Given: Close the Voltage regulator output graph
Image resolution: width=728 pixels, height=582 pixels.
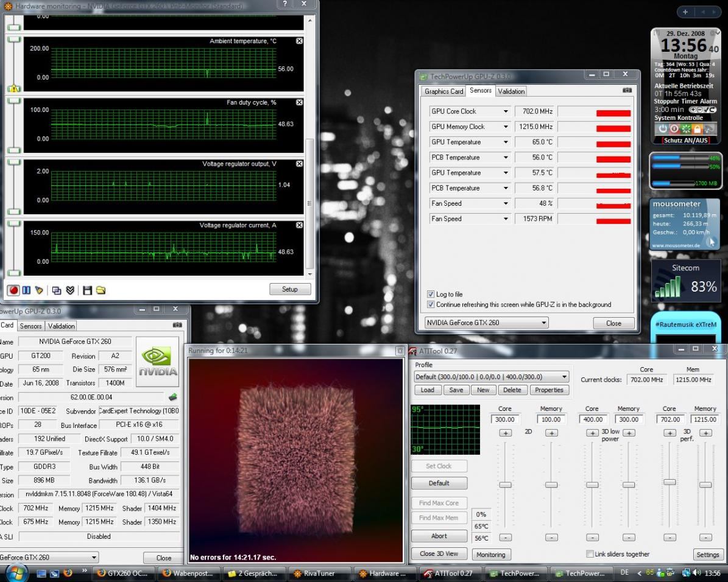Looking at the screenshot, I should point(300,164).
